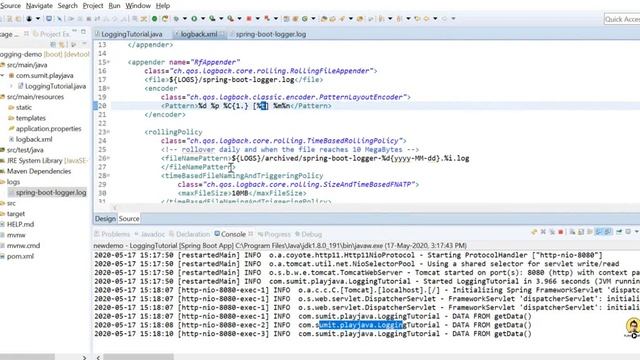Viewport: 640px width, 360px height.
Task: Click the Coverage launch icon in toolbar
Action: click(212, 19)
